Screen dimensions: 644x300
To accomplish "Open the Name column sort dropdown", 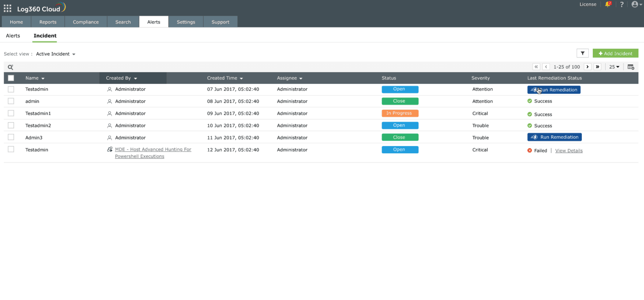I will tap(43, 78).
